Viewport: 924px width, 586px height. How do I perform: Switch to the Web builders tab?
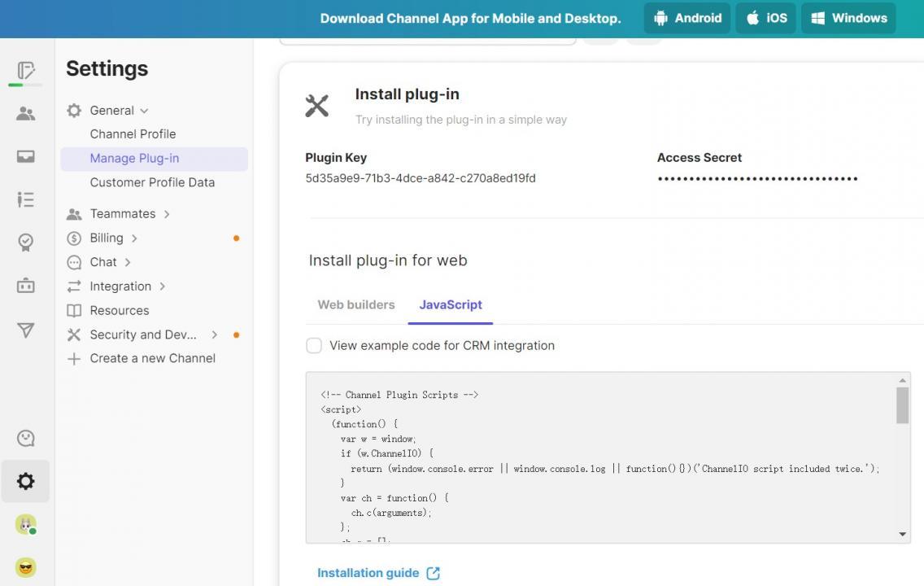pyautogui.click(x=356, y=304)
